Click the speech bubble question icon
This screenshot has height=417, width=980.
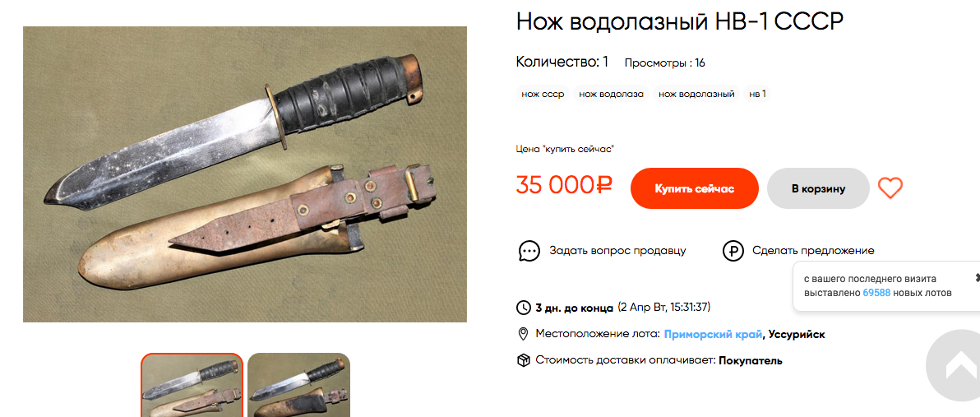click(x=529, y=251)
